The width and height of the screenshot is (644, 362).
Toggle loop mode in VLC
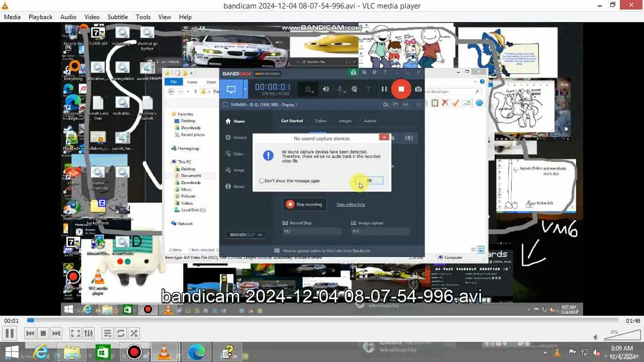(120, 333)
